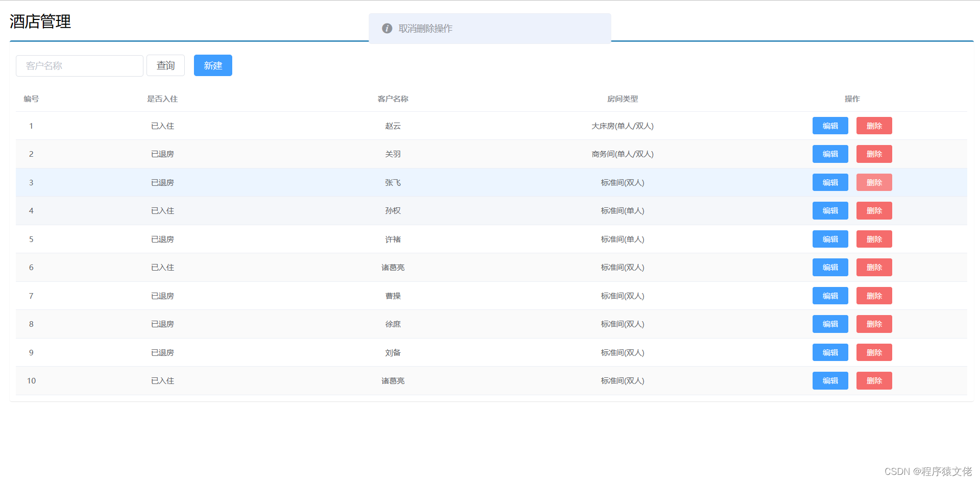Viewport: 980px width, 481px height.
Task: Delete row 4 for 孙权
Action: coord(874,211)
